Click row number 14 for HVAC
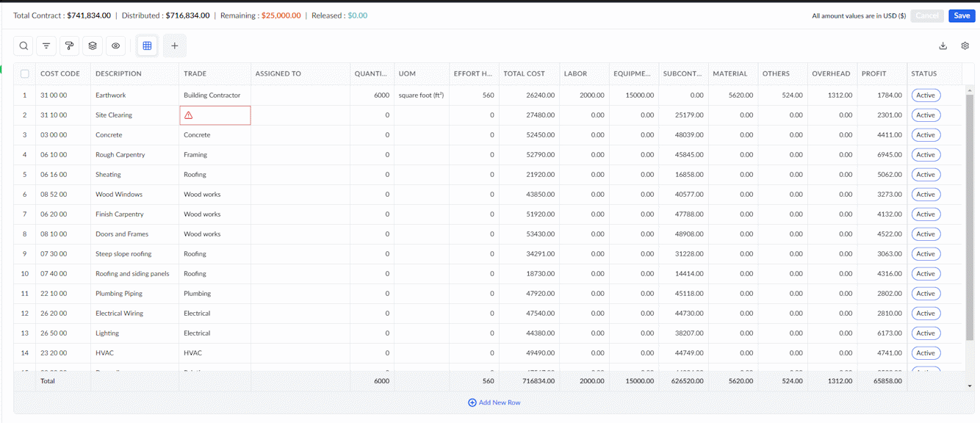The width and height of the screenshot is (980, 423). (25, 353)
